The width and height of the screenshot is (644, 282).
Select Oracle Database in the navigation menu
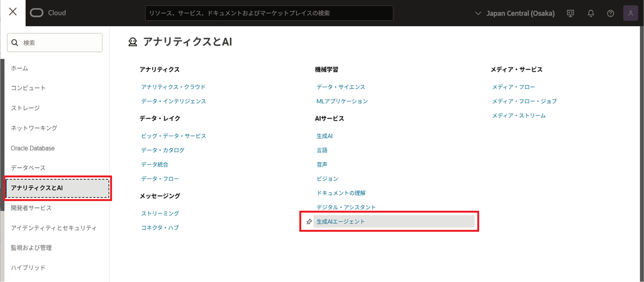click(x=33, y=148)
